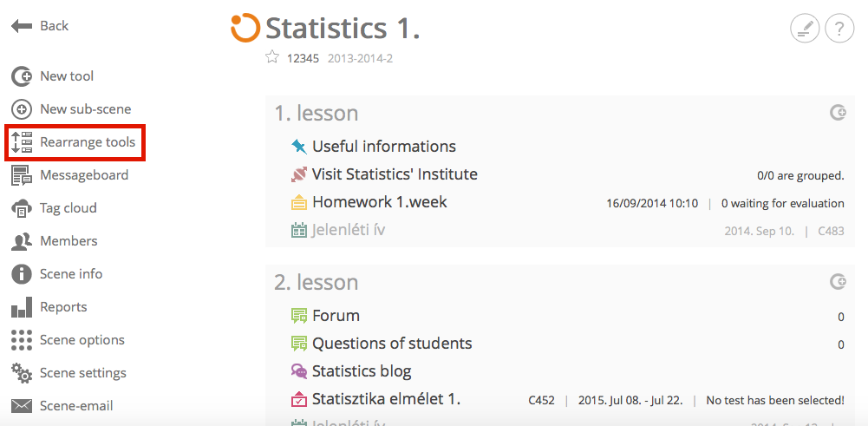Open the help question mark button
The image size is (868, 426).
tap(839, 29)
